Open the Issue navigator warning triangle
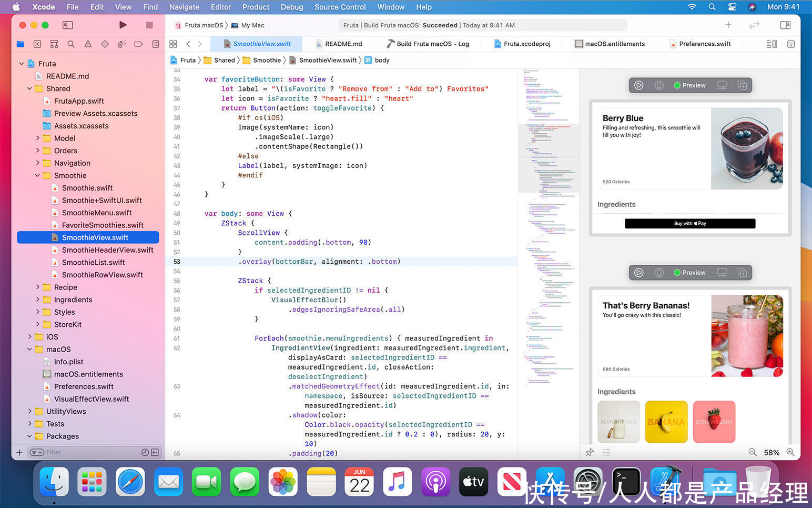The image size is (812, 508). click(88, 44)
